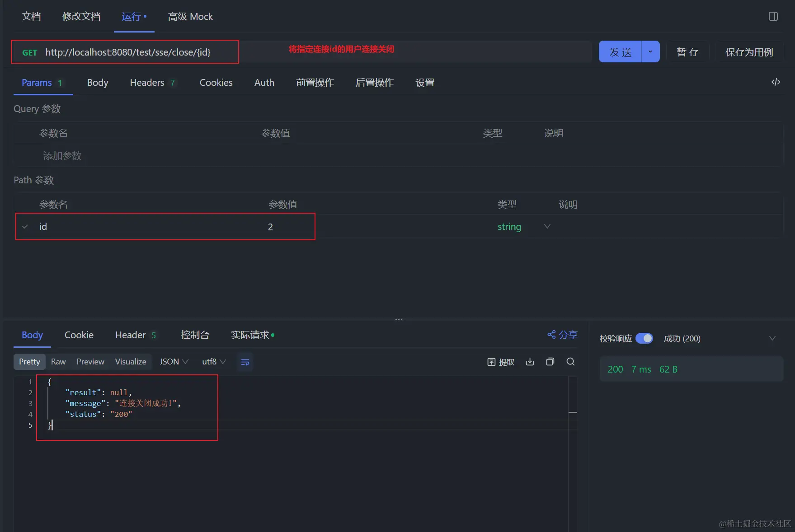Extract value from response with 提取

pos(501,362)
